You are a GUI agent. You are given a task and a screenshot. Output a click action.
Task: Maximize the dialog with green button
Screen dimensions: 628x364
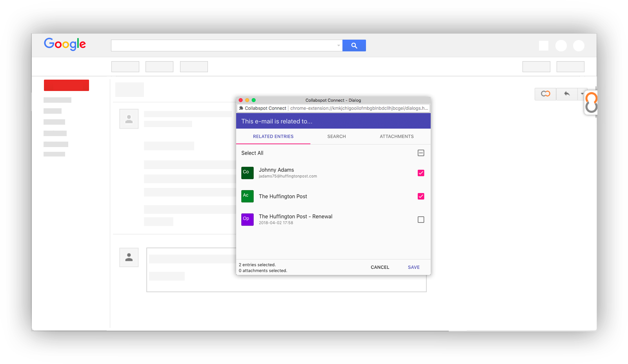tap(253, 100)
